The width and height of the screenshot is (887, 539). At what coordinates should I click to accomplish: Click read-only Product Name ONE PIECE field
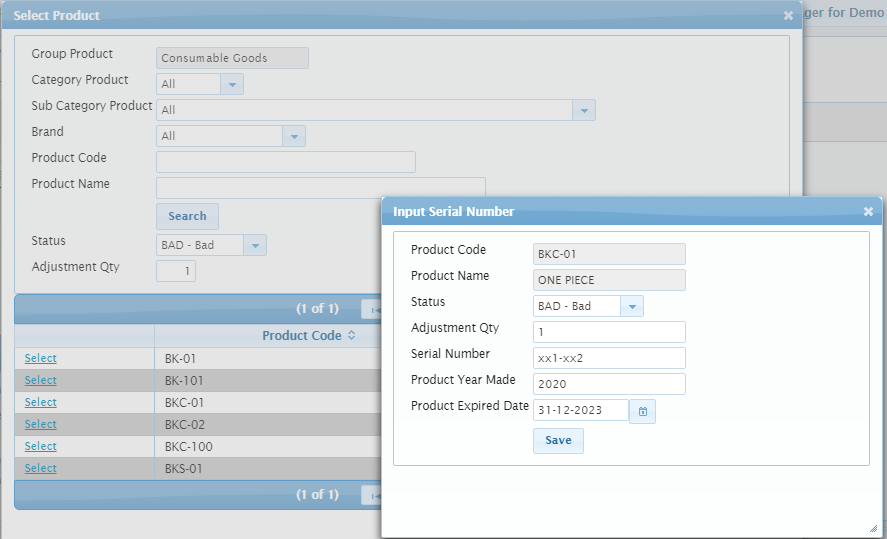(x=609, y=280)
